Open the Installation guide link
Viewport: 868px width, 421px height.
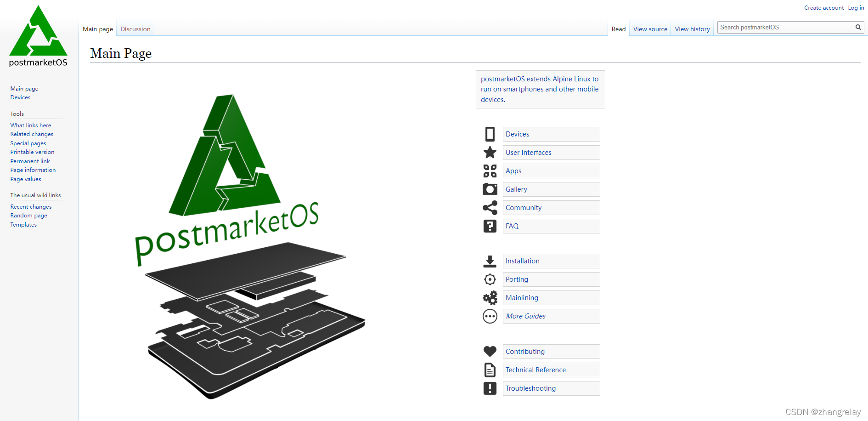point(523,261)
